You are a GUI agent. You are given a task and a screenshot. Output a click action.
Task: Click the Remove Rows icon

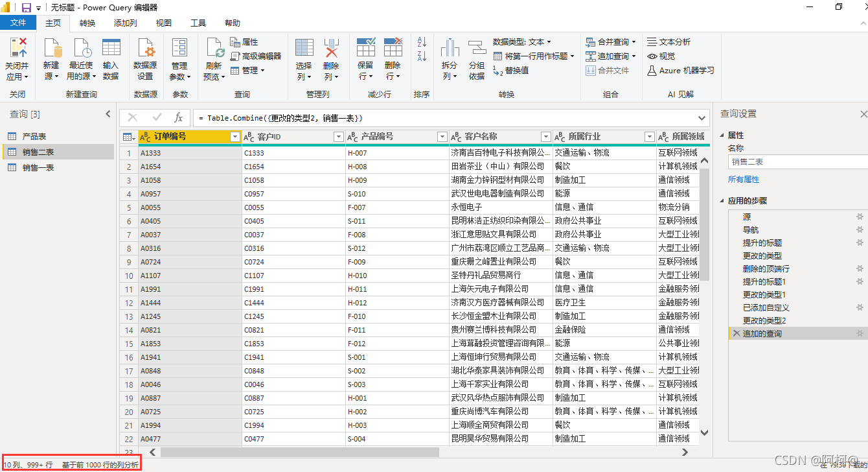tap(393, 47)
